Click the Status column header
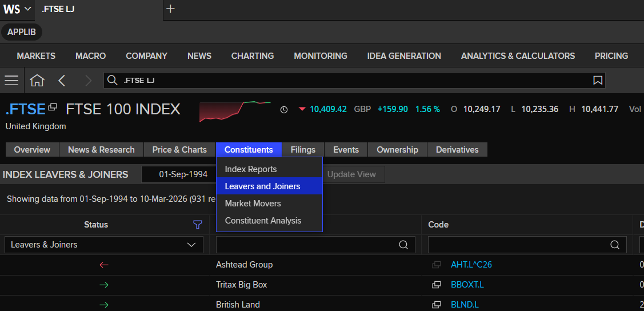This screenshot has width=644, height=311. (96, 225)
